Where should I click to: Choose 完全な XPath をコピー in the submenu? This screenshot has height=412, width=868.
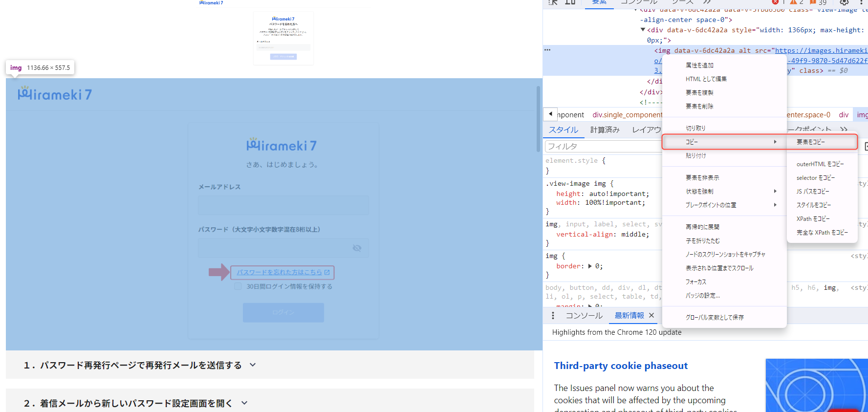[x=822, y=232]
